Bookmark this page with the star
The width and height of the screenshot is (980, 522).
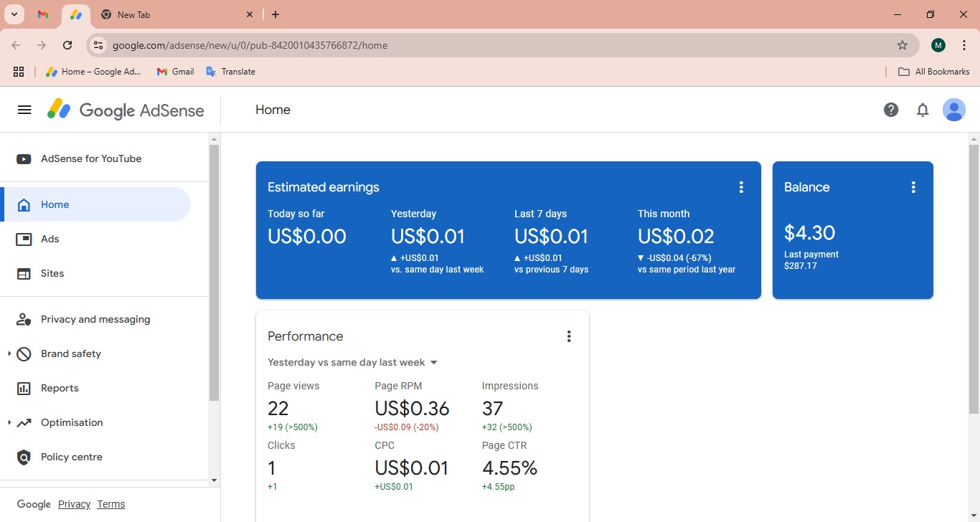click(x=903, y=45)
